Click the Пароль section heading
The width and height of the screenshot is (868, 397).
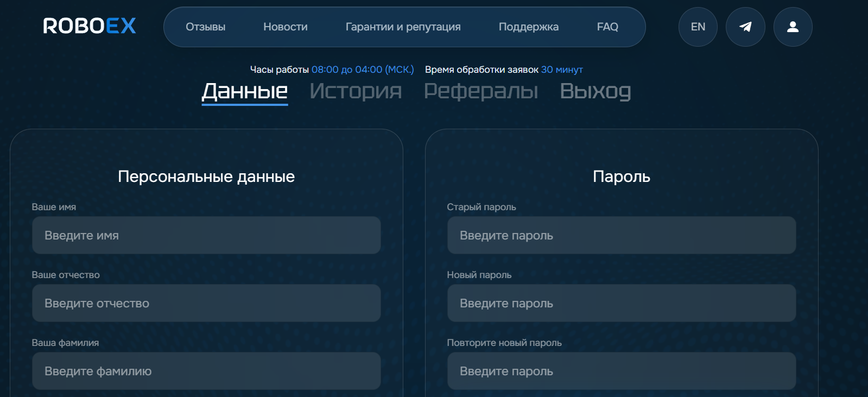(x=622, y=177)
